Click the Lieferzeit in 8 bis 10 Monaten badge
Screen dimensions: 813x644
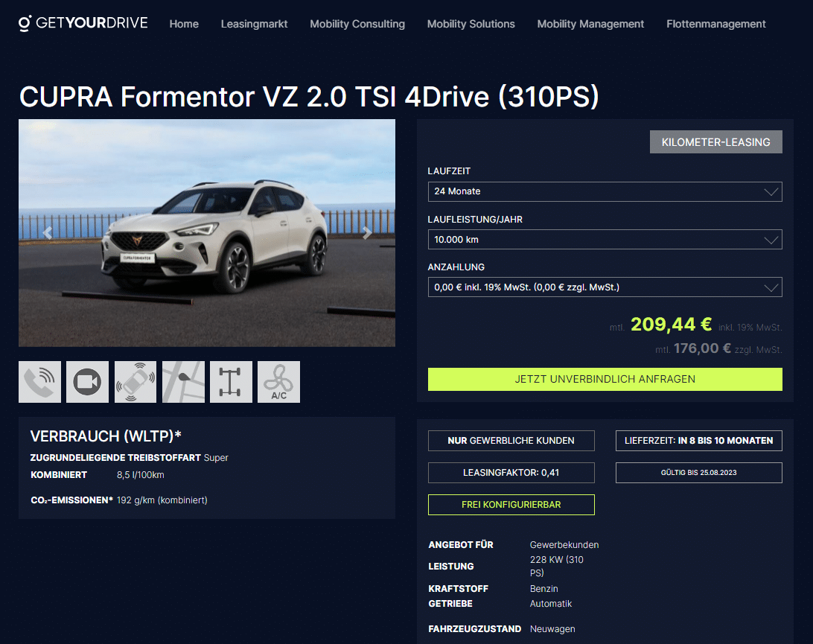pyautogui.click(x=699, y=441)
